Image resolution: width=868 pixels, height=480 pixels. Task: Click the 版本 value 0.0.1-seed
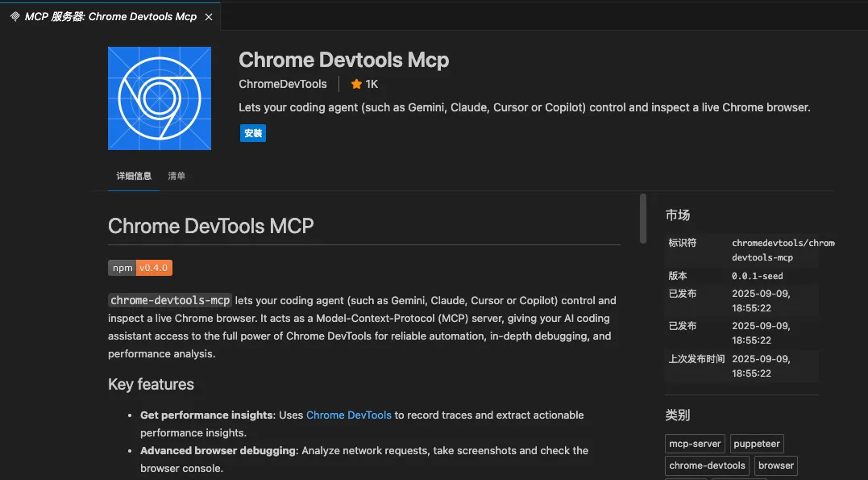coord(758,276)
